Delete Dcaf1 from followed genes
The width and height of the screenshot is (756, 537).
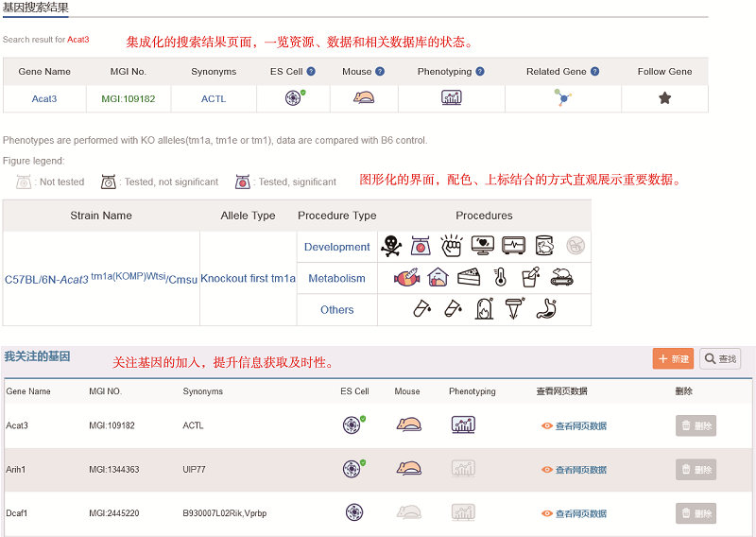coord(696,513)
